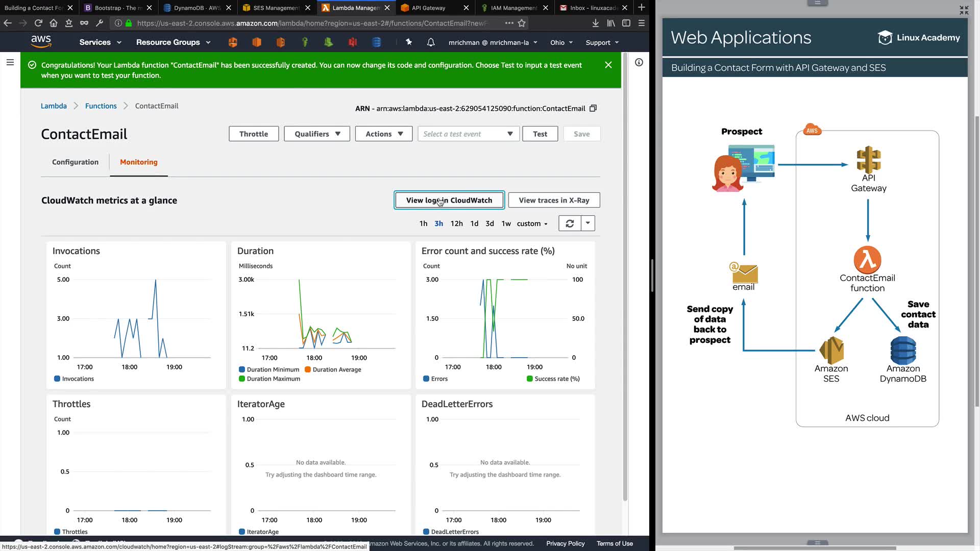Open the Select a test event dropdown
Viewport: 980px width, 551px height.
click(x=468, y=134)
